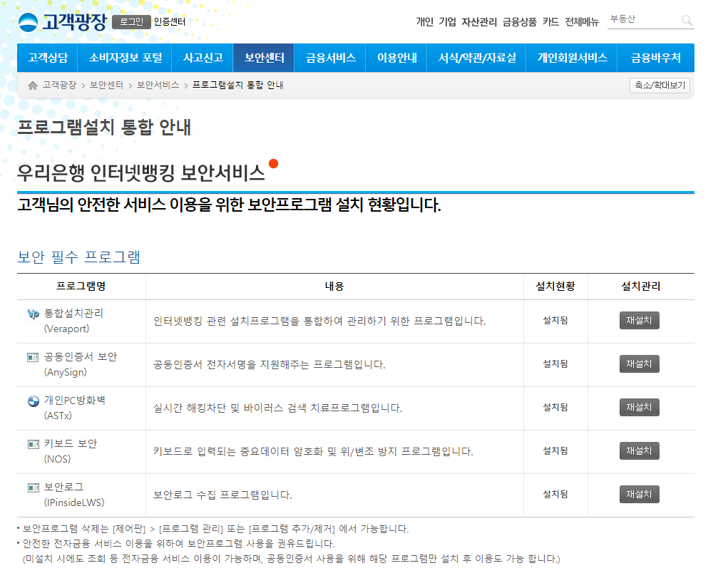Click the 내용 column header
The image size is (718, 588).
334,287
